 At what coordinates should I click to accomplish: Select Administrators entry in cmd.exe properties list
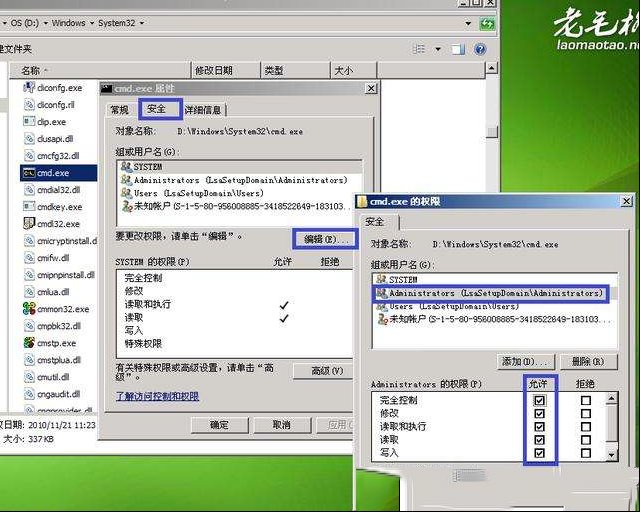240,180
